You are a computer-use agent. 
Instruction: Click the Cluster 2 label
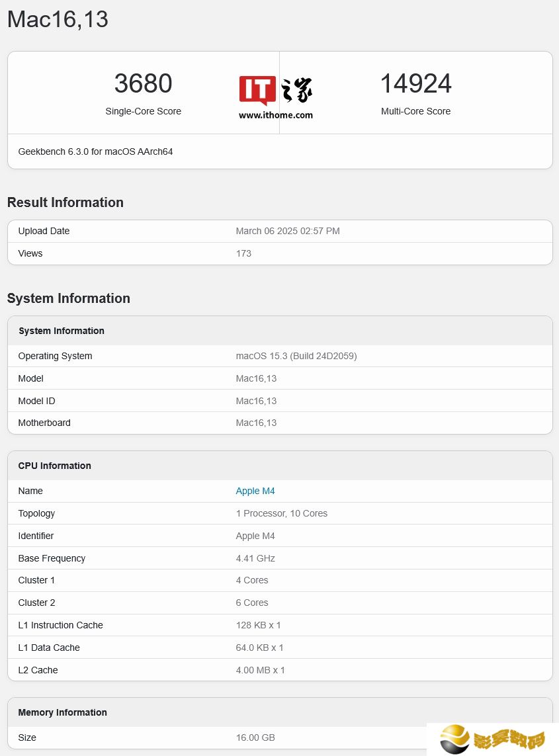[36, 603]
